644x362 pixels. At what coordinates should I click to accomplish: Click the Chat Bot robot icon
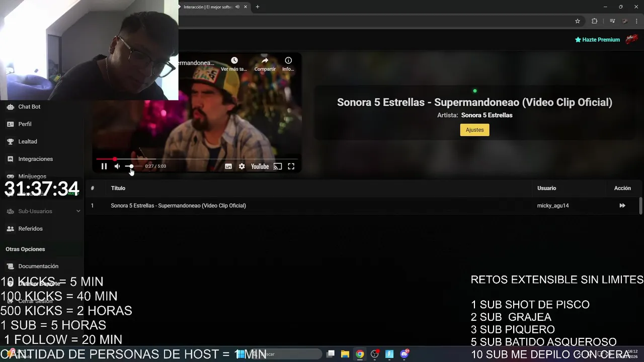pos(10,107)
